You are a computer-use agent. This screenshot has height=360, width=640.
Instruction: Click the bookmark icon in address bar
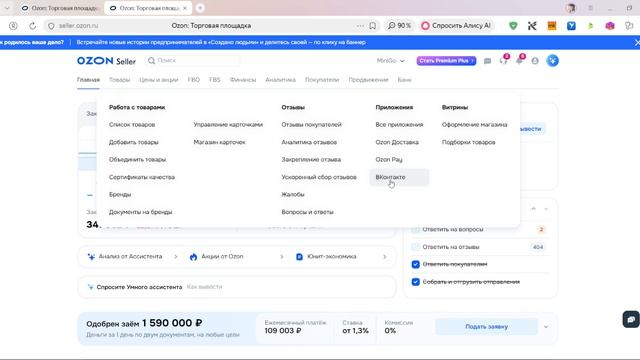[x=373, y=26]
